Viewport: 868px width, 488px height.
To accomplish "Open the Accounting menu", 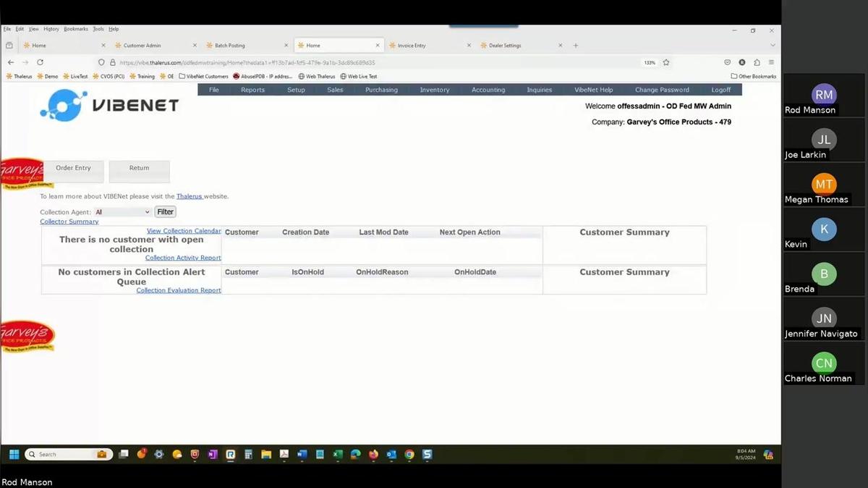I will click(488, 90).
